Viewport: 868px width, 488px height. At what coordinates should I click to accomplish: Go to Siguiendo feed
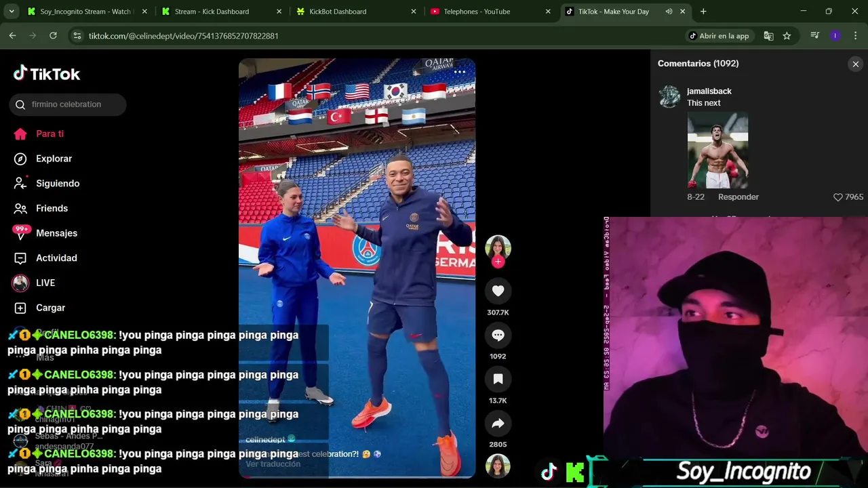tap(58, 184)
